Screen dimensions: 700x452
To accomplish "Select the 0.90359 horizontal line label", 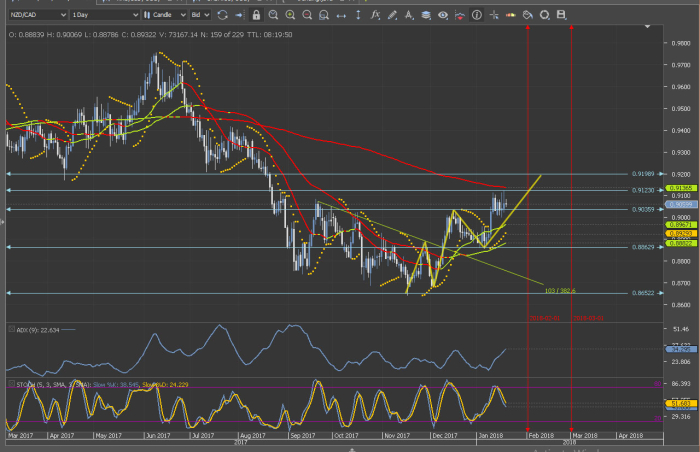I will click(643, 209).
